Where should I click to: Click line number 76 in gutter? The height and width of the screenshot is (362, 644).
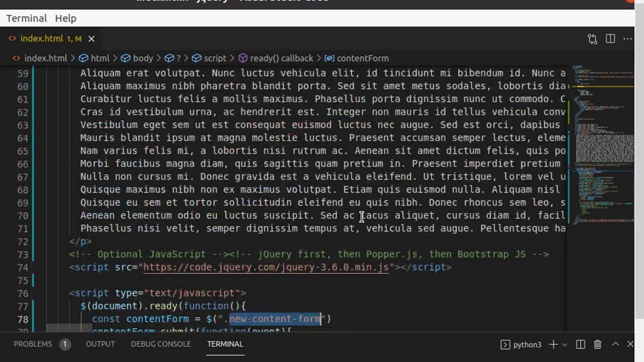[x=23, y=294]
